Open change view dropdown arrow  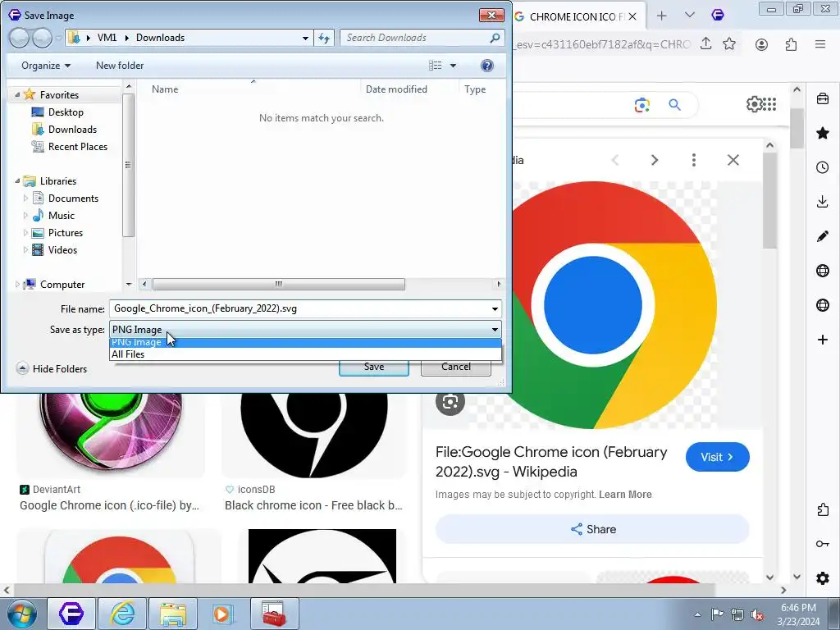(453, 66)
